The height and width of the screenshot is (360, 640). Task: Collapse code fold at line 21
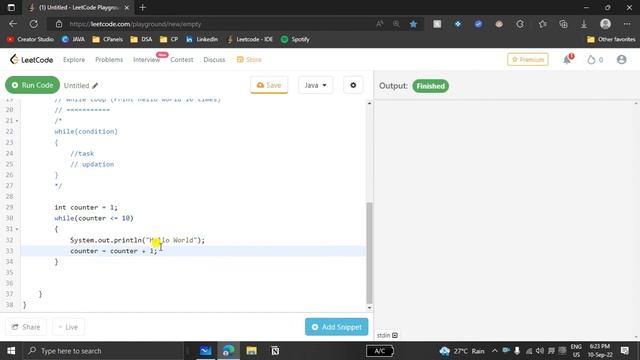[x=17, y=121]
